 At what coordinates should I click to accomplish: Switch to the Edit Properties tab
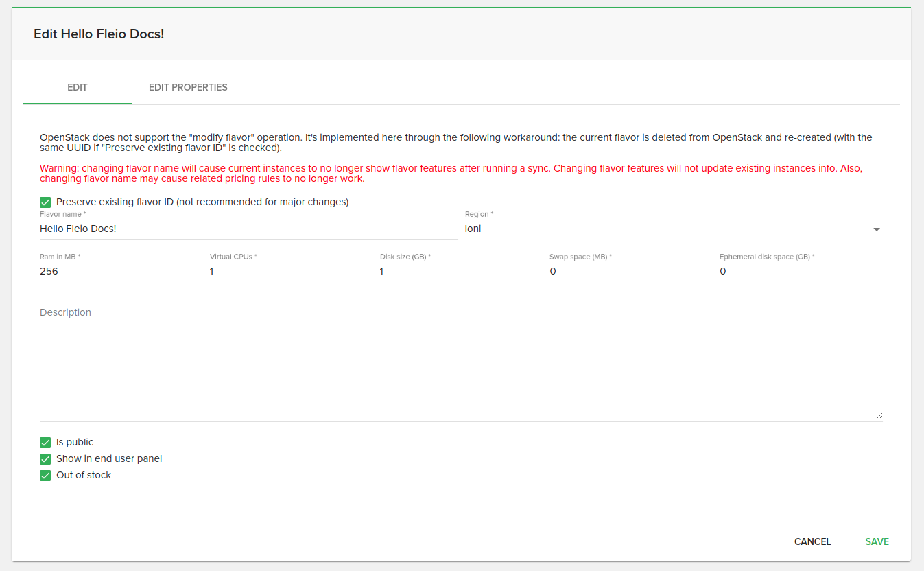tap(188, 88)
